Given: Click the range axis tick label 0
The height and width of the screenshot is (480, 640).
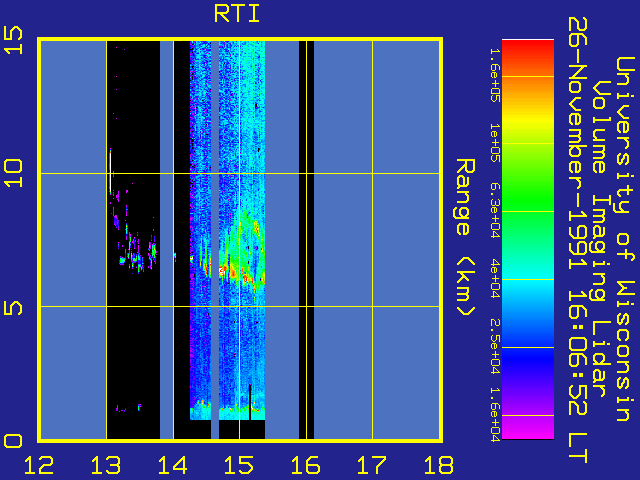Looking at the screenshot, I should (x=13, y=441).
